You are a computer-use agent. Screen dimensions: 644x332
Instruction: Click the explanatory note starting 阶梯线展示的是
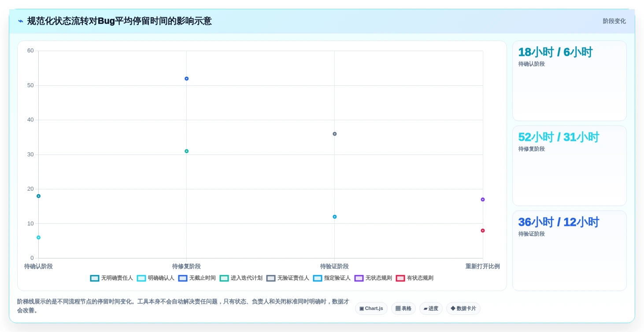[183, 306]
